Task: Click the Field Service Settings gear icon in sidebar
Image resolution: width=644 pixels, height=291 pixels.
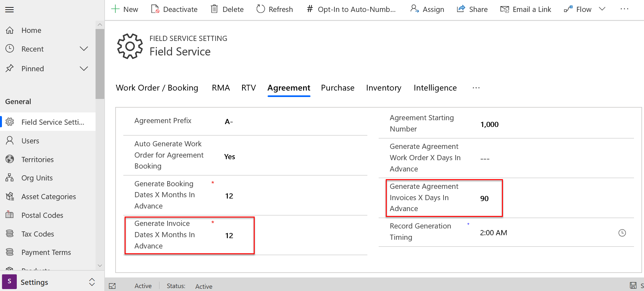Action: click(x=10, y=122)
